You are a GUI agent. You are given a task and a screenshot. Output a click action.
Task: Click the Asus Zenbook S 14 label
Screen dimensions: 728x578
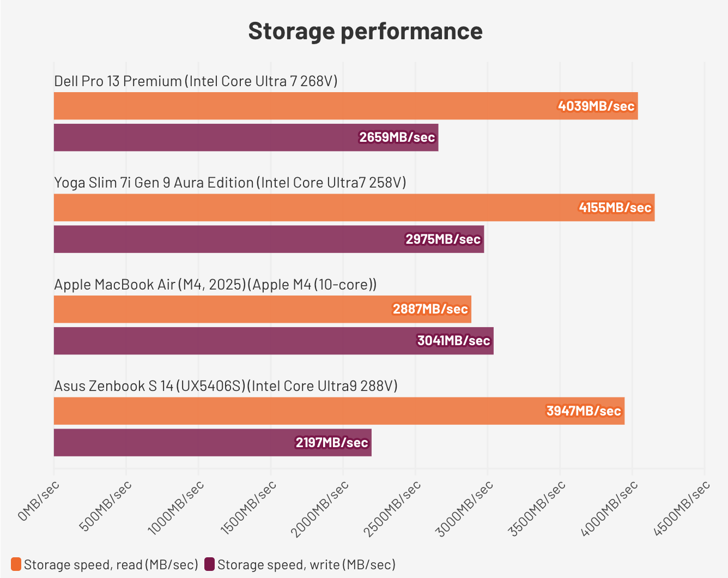[x=226, y=386]
